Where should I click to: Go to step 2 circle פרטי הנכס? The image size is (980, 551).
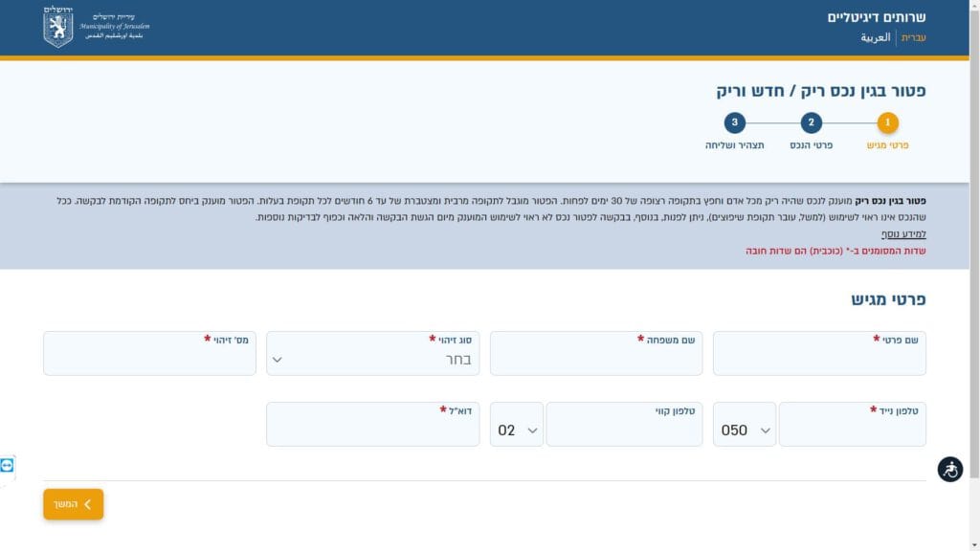pyautogui.click(x=811, y=122)
